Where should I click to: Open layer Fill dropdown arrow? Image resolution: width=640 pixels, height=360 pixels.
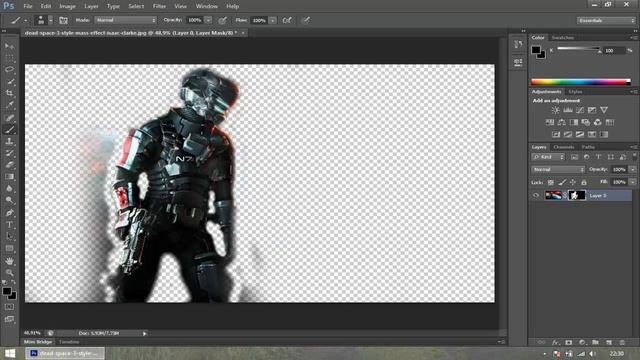click(633, 182)
